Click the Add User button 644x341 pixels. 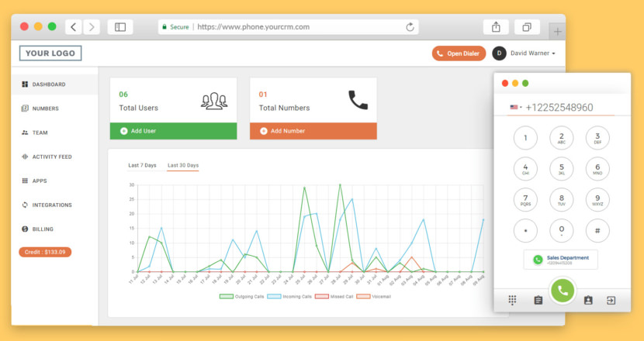click(173, 131)
